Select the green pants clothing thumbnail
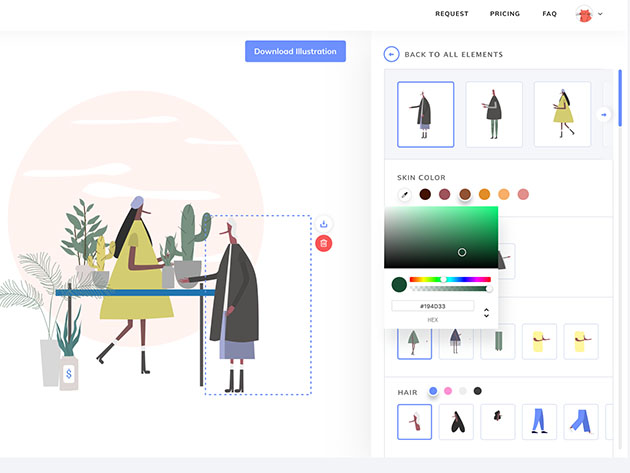This screenshot has height=473, width=630. tap(497, 341)
